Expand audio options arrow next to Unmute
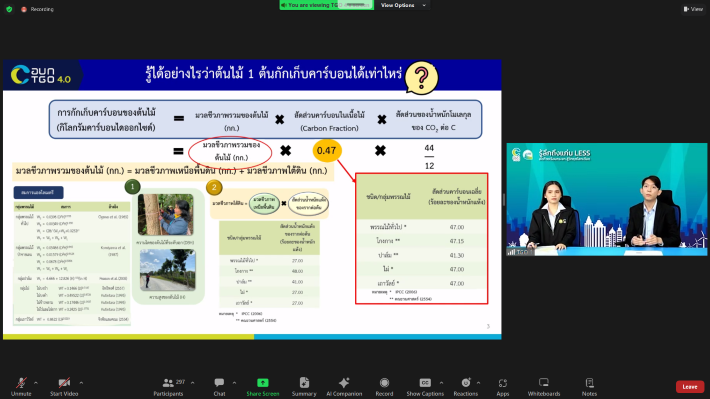This screenshot has width=710, height=399. click(36, 383)
